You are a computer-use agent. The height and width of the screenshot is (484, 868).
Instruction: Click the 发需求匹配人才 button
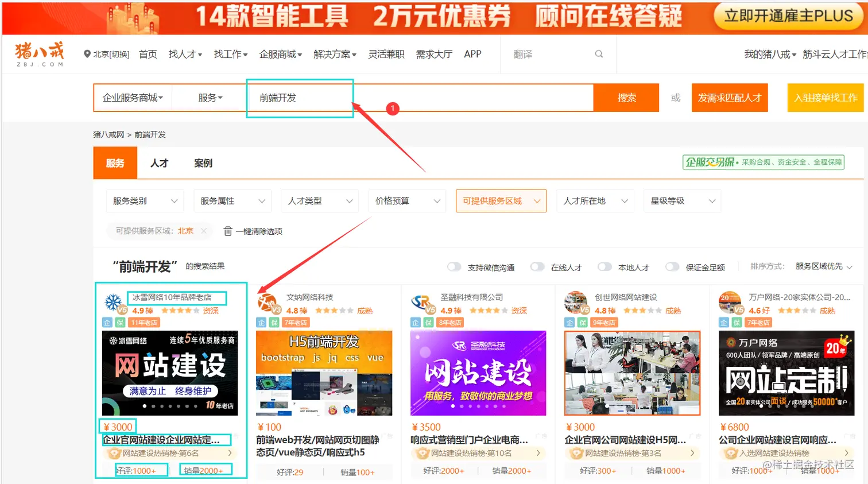pyautogui.click(x=730, y=98)
